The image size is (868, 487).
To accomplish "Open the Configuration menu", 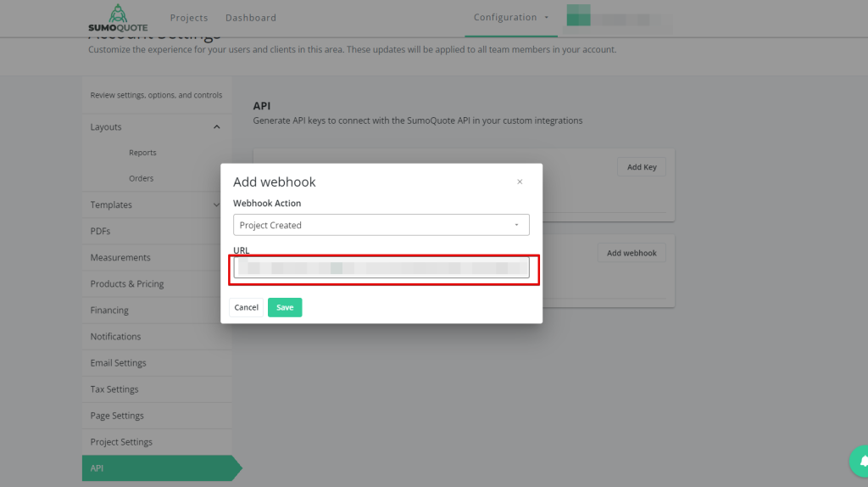I will pyautogui.click(x=511, y=18).
